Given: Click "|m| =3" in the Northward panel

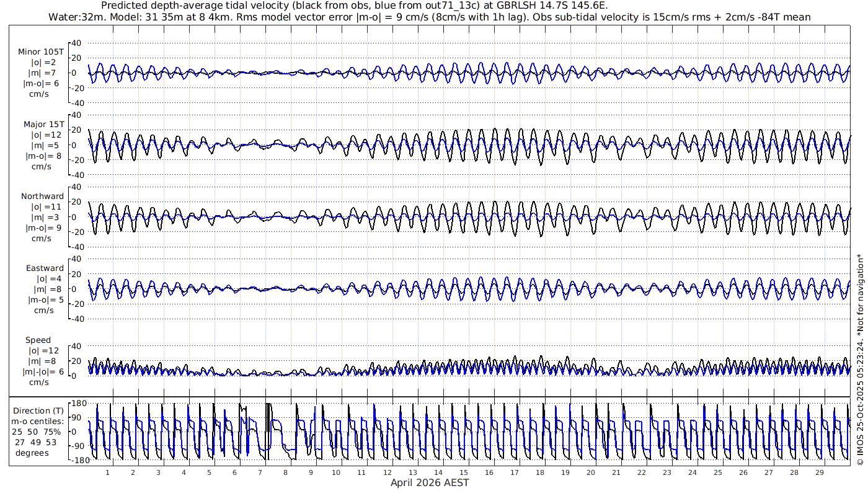Looking at the screenshot, I should pyautogui.click(x=44, y=218).
